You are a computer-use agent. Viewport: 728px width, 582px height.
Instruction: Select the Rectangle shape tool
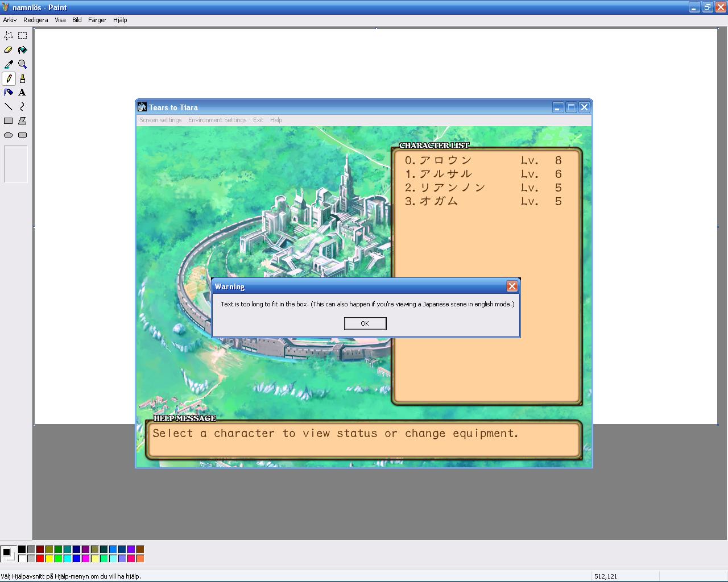9,120
